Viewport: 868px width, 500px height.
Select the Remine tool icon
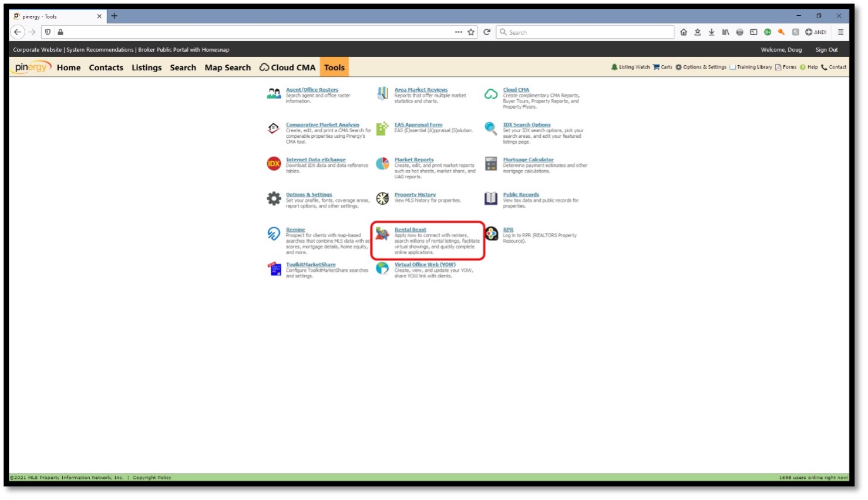coord(273,234)
